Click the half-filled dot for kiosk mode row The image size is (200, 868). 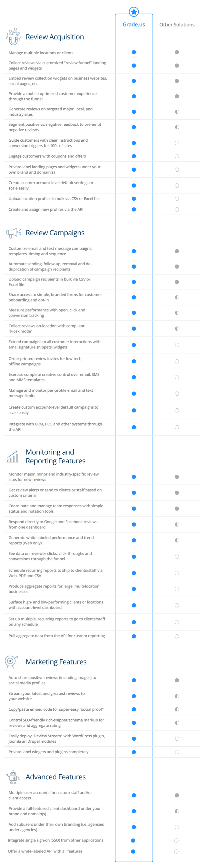click(x=177, y=328)
